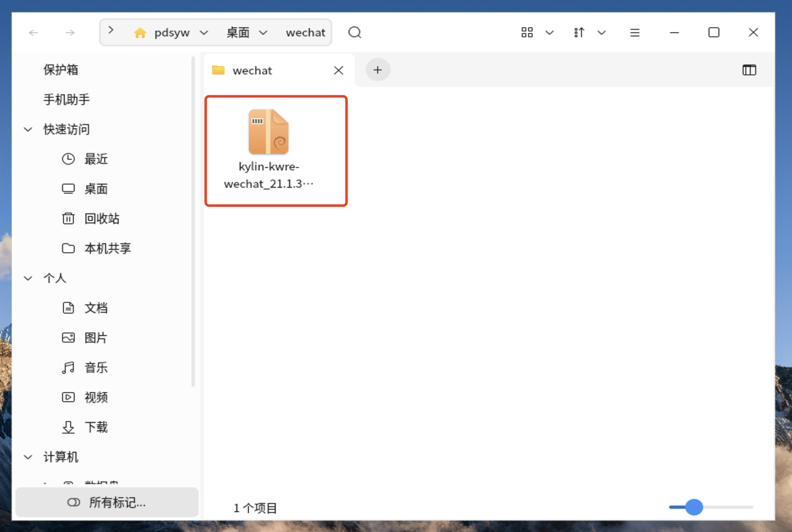Click the clock icon beside 最近
Screen dimensions: 792x532
68,159
